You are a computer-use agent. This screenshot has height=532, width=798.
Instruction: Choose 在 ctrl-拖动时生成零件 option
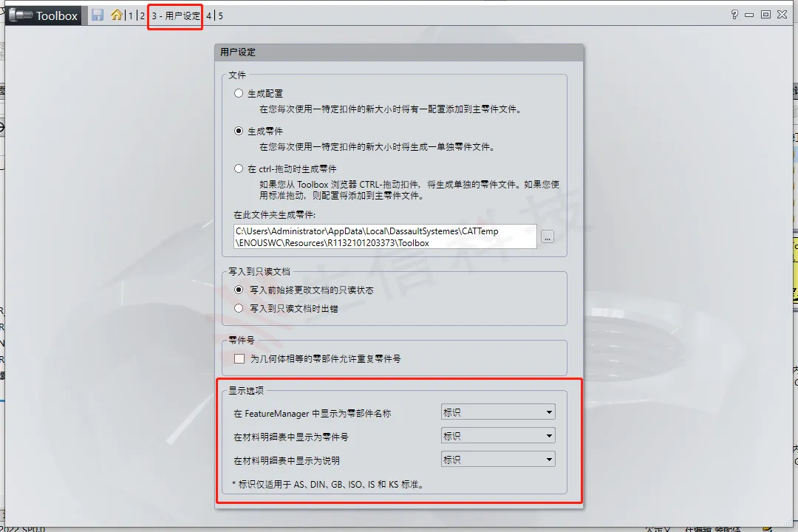[x=239, y=168]
